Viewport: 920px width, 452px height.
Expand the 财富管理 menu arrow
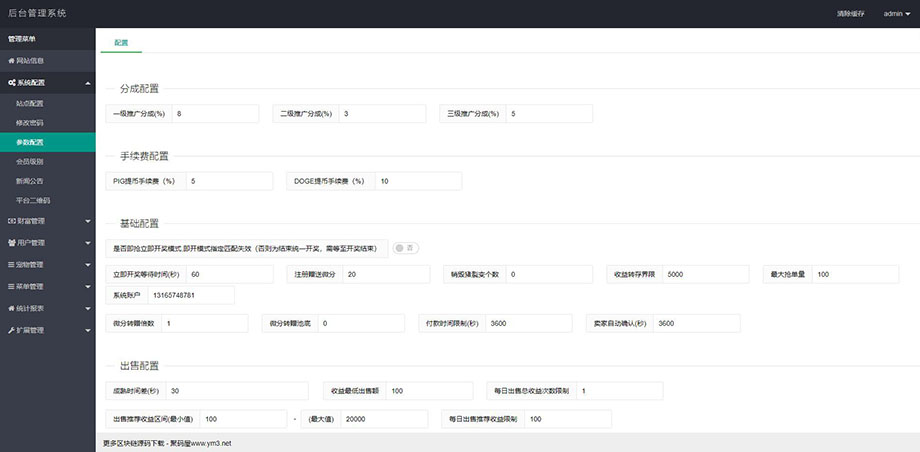87,222
